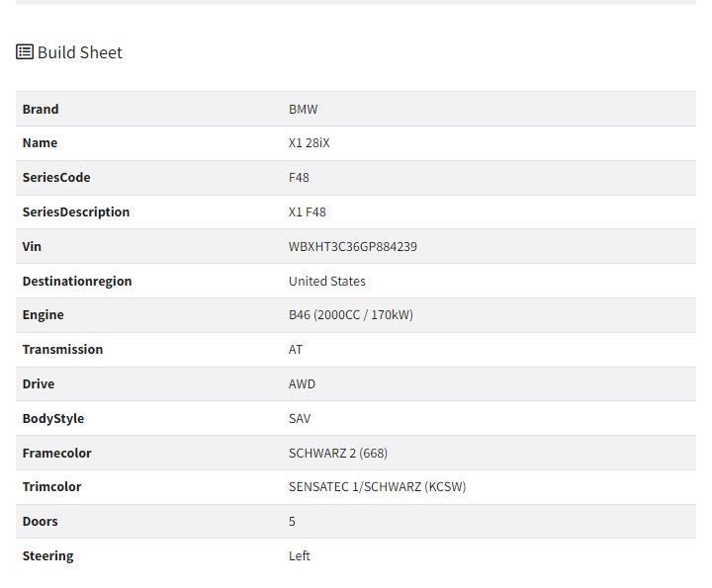The height and width of the screenshot is (588, 712).
Task: Click the United States destination value
Action: [x=326, y=281]
